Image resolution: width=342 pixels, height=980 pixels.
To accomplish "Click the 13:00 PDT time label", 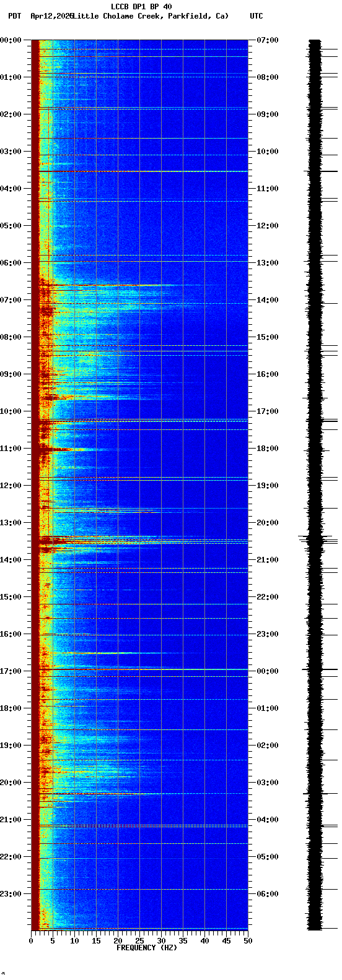I will pos(11,523).
